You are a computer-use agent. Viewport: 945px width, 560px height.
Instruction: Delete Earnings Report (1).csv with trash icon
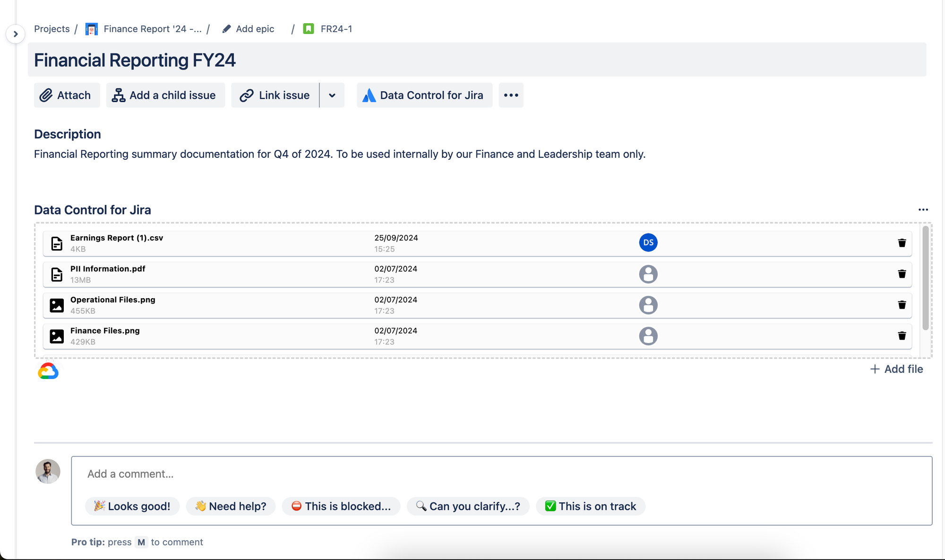click(902, 243)
